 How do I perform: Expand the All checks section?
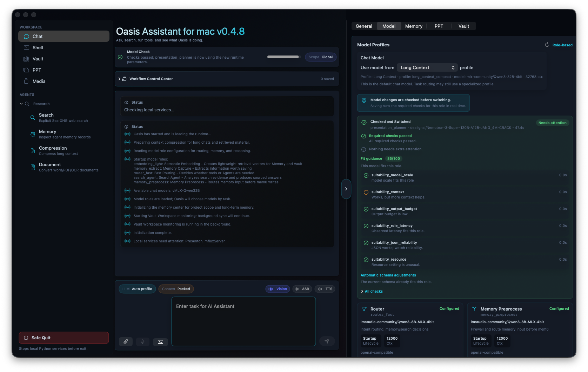(x=372, y=292)
